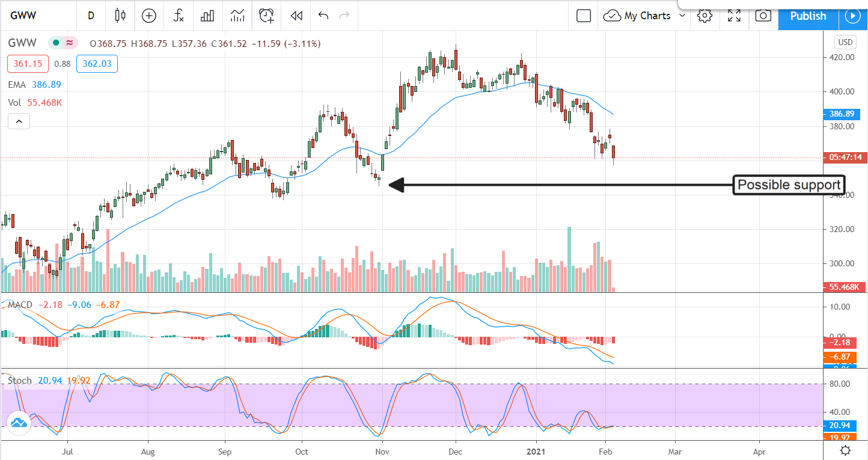
Task: Click the Compare symbol plus icon
Action: tap(148, 16)
